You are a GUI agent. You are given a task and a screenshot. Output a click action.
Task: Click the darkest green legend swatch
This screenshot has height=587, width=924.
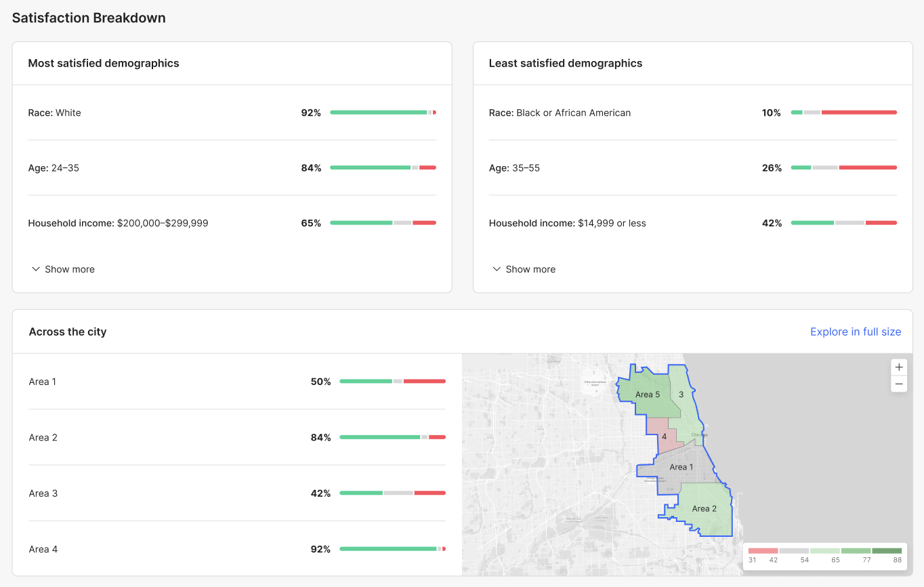click(x=887, y=550)
